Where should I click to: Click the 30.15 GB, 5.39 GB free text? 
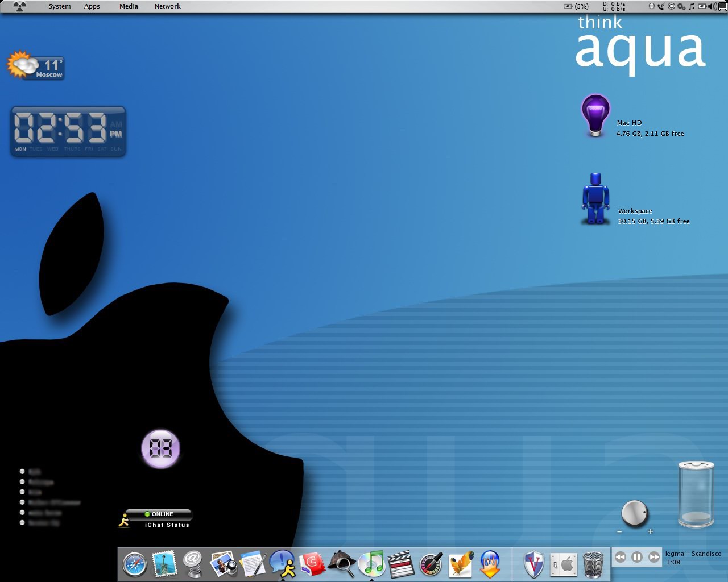653,221
